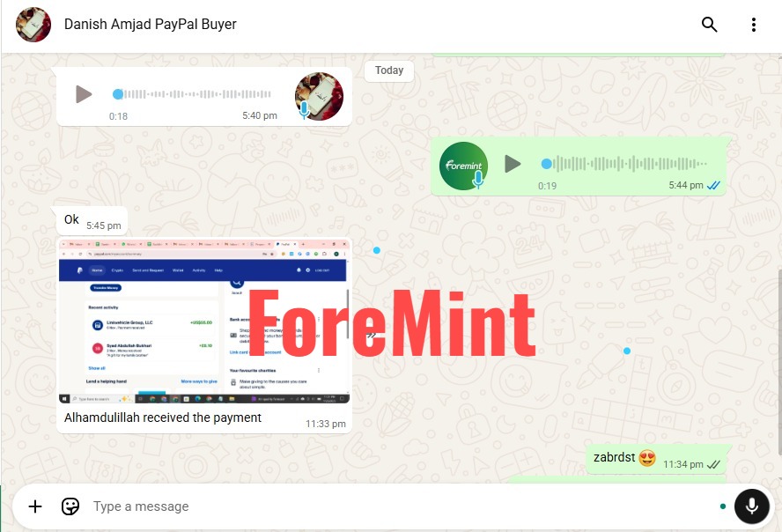
Task: Open the PayPal screenshot image attachment
Action: (x=204, y=321)
